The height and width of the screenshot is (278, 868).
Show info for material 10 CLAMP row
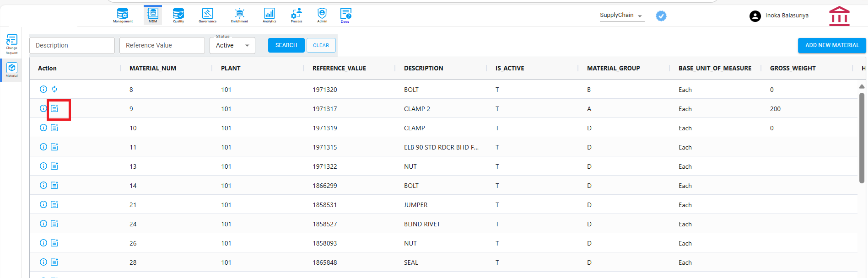(x=43, y=128)
